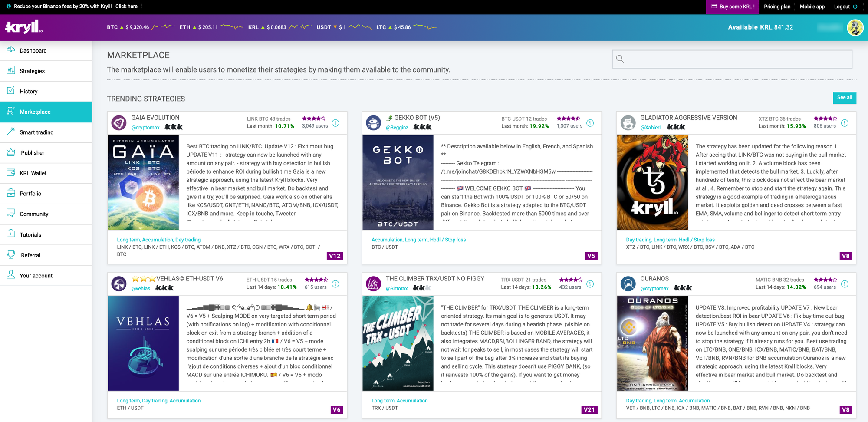Click The Climber author avatar
868x422 pixels.
click(373, 284)
